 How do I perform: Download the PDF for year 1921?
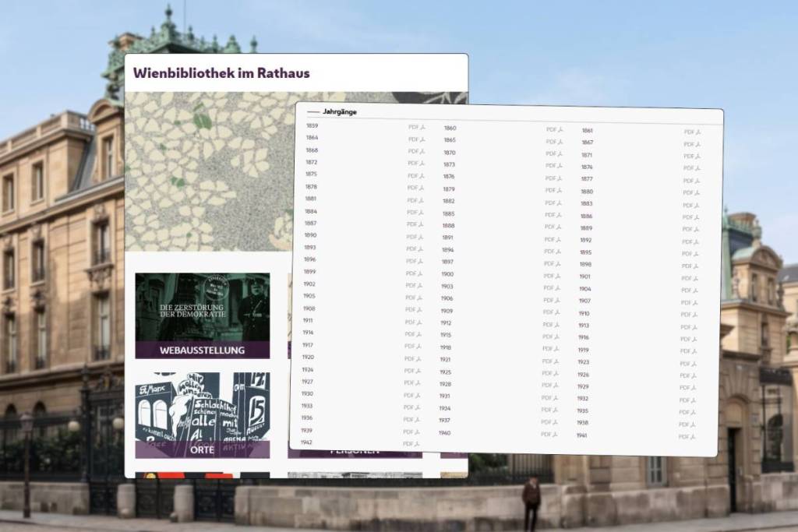tap(551, 361)
